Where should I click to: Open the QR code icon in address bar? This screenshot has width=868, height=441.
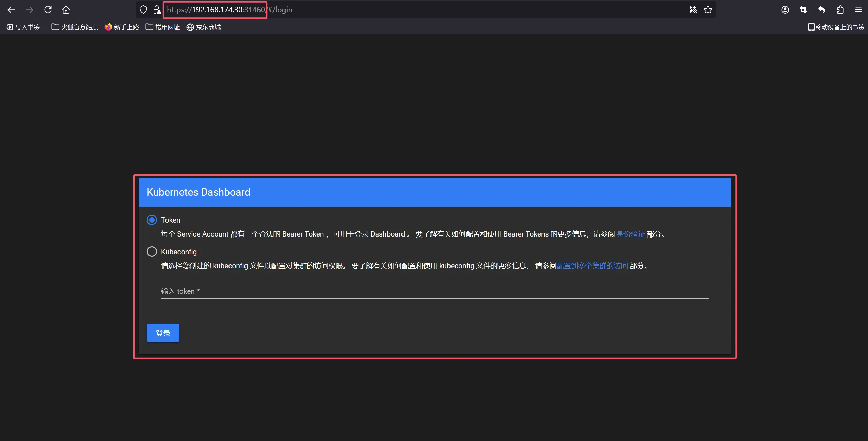tap(694, 10)
